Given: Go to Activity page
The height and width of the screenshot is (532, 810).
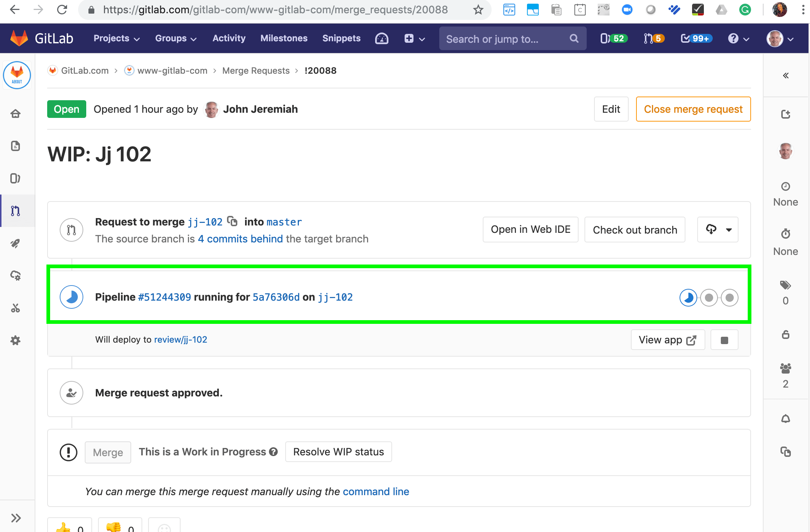Looking at the screenshot, I should click(229, 38).
